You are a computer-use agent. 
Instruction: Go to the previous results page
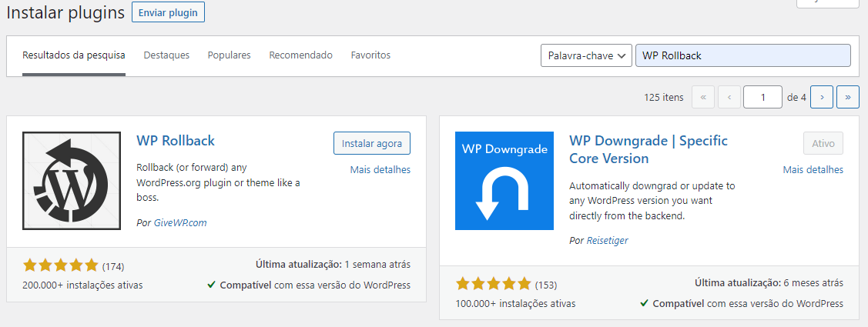[x=729, y=97]
